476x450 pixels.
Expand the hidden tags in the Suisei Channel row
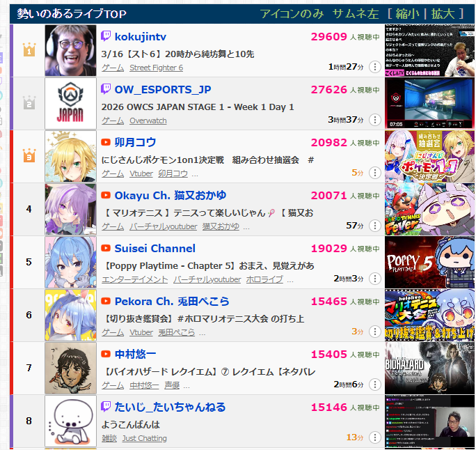pyautogui.click(x=290, y=280)
